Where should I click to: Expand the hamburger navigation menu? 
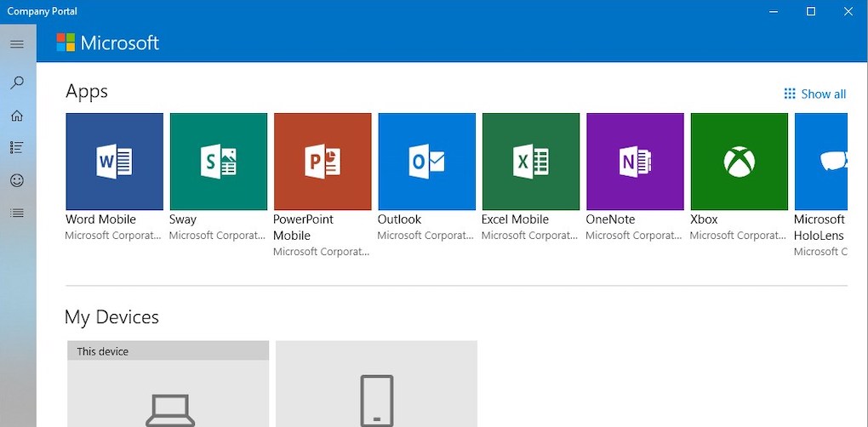click(17, 44)
